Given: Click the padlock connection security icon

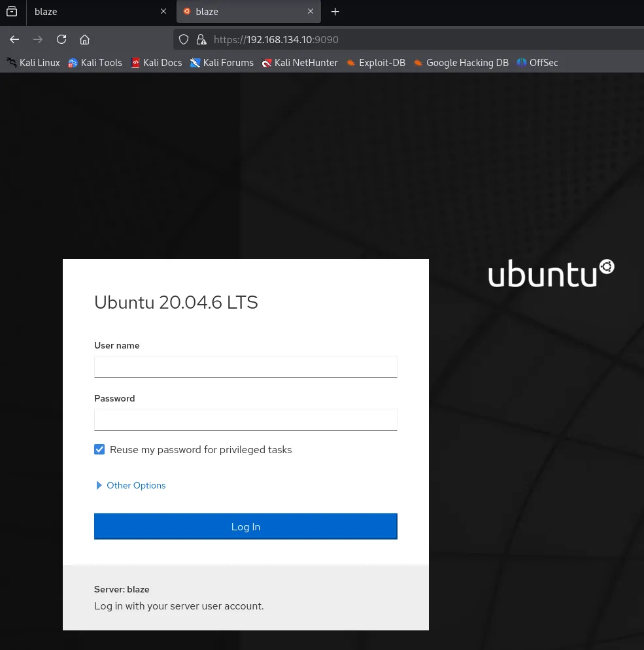Looking at the screenshot, I should 201,39.
